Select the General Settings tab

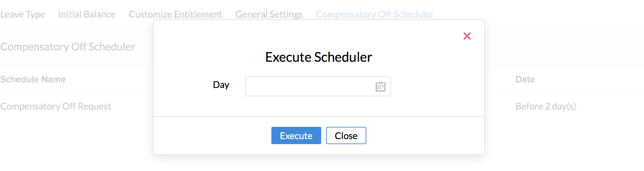pyautogui.click(x=269, y=14)
